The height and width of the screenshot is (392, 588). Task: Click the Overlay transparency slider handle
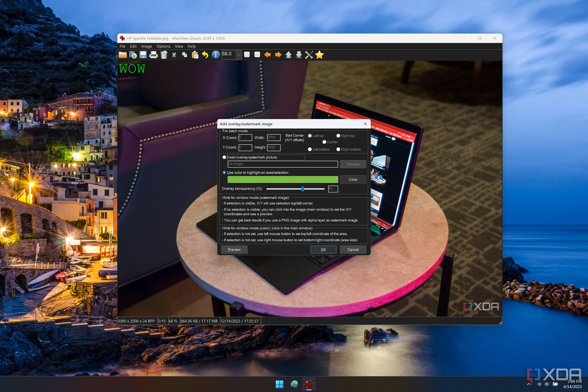point(302,189)
